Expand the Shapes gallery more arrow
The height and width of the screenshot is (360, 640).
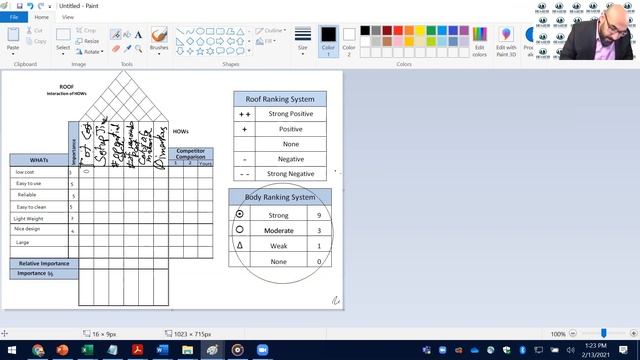coord(249,51)
